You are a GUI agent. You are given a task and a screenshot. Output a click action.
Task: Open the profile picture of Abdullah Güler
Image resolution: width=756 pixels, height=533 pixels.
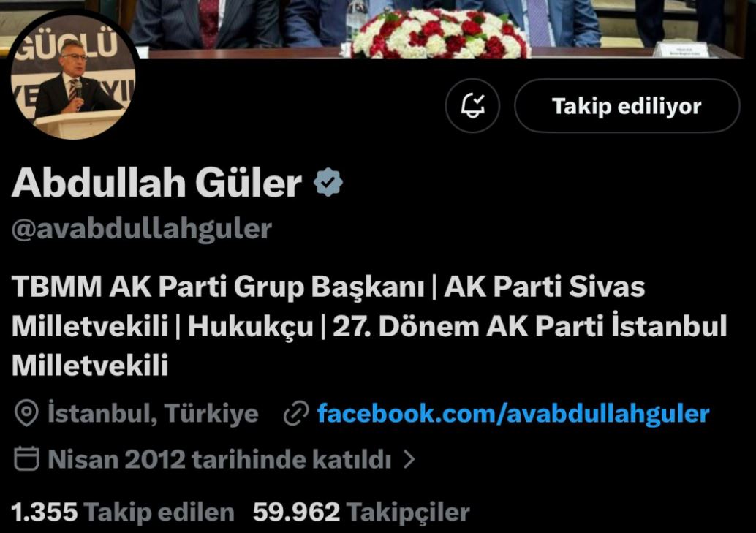point(73,77)
